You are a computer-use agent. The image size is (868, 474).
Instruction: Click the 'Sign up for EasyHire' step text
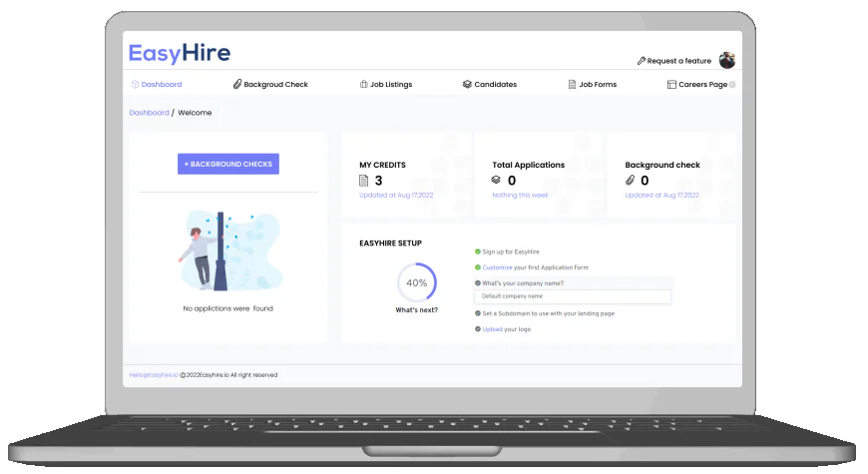coord(511,251)
